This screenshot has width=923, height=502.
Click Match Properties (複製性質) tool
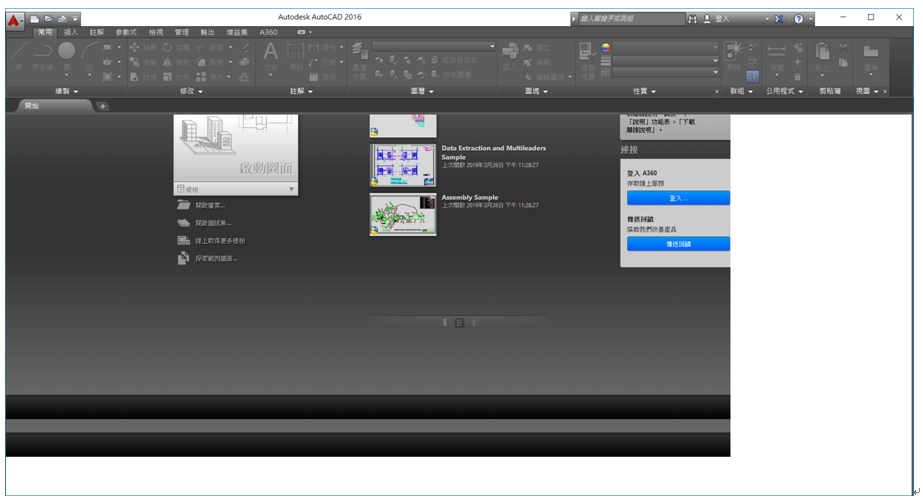[x=587, y=60]
